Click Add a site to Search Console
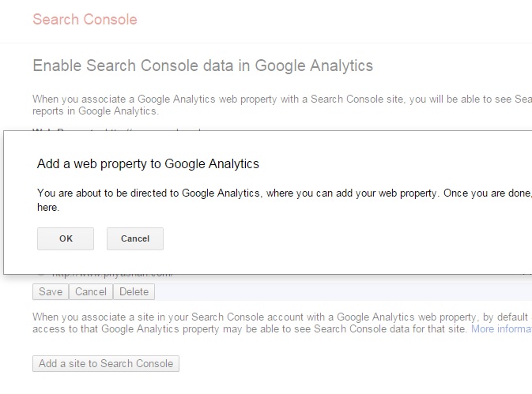The image size is (532, 394). point(107,364)
